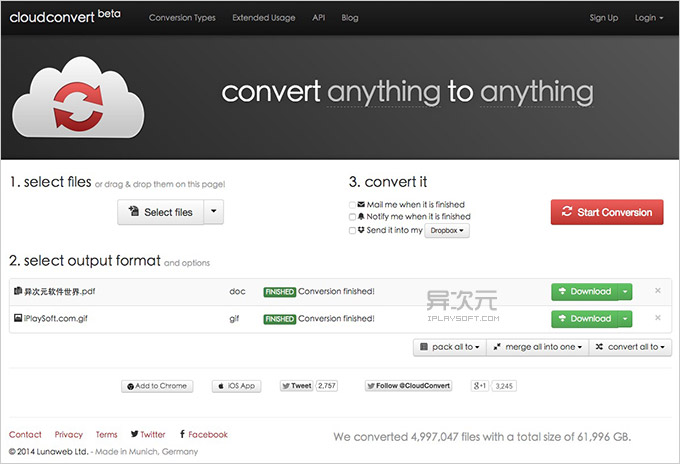Remove the iPlaySoft.com.gif row with X

tap(657, 318)
